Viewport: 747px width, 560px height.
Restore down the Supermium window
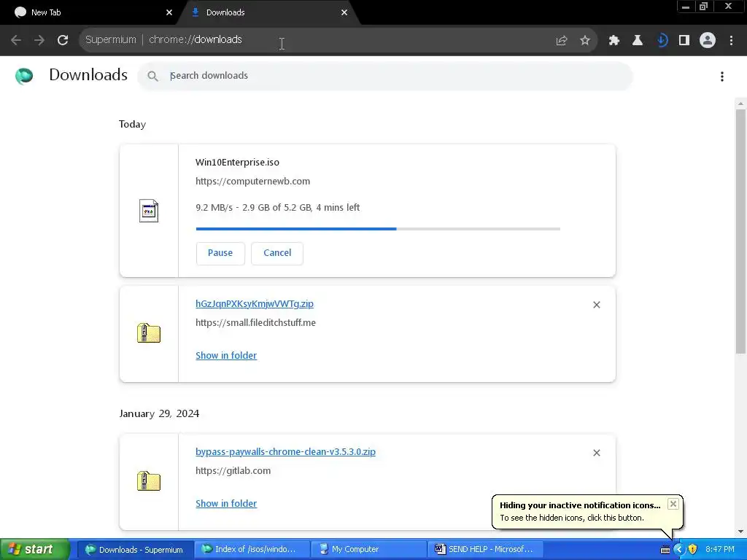click(703, 7)
